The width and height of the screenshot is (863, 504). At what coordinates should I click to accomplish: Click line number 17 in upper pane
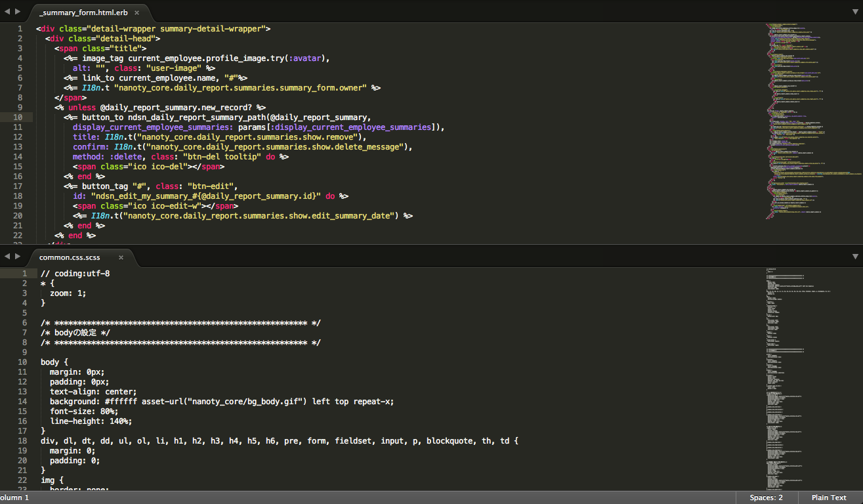(x=18, y=186)
